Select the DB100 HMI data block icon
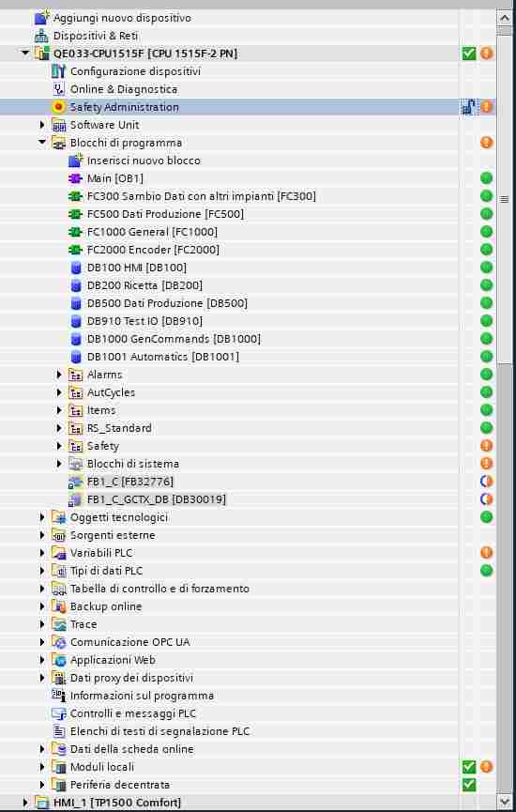 [76, 268]
